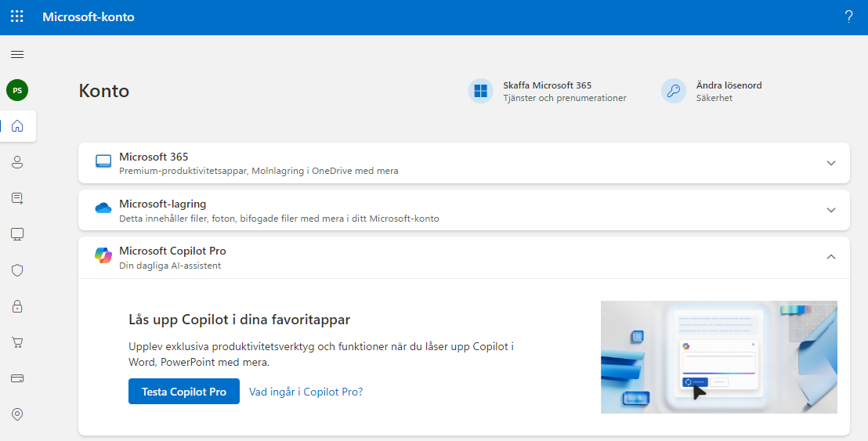Click the Windows logo icon for Microsoft 365

click(480, 91)
